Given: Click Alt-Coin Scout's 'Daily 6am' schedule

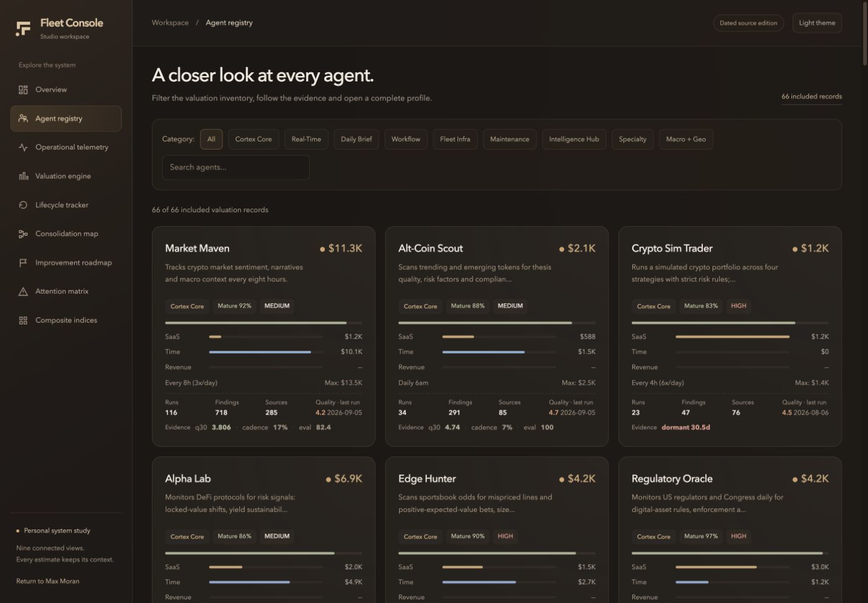Looking at the screenshot, I should pos(414,383).
